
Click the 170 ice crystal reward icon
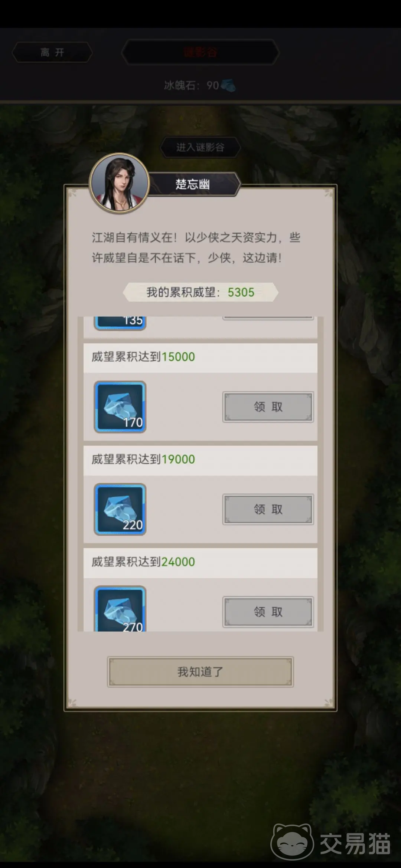(120, 407)
